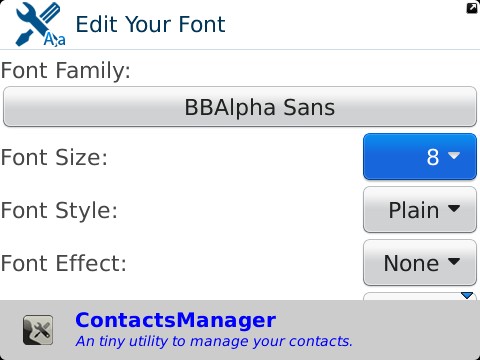This screenshot has width=480, height=360.
Task: Click the black arrow beside None
Action: (454, 261)
